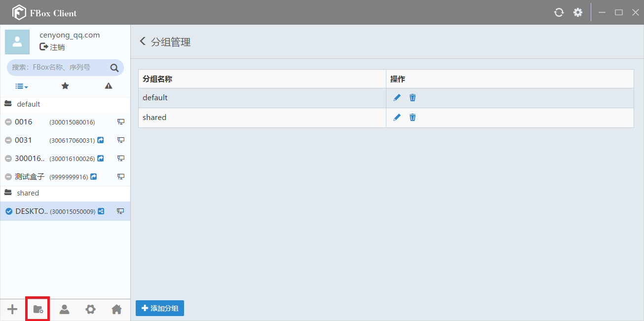
Task: Click monitor icon on 300016.. row
Action: point(120,159)
